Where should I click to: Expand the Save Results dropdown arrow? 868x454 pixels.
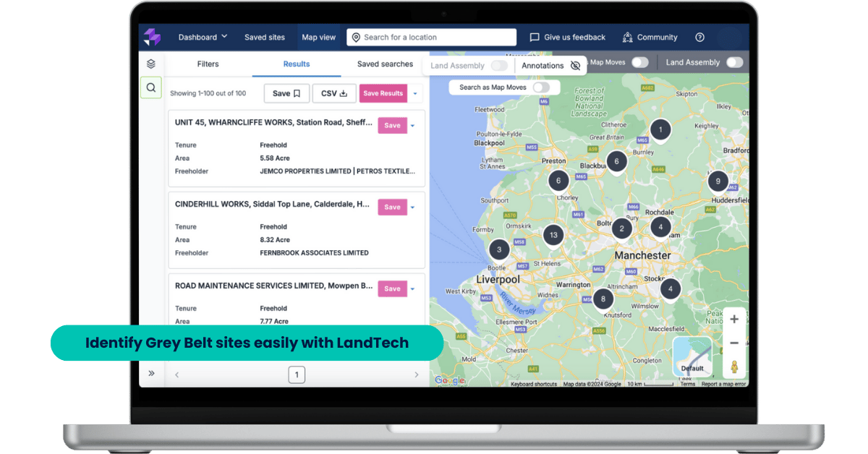coord(416,93)
